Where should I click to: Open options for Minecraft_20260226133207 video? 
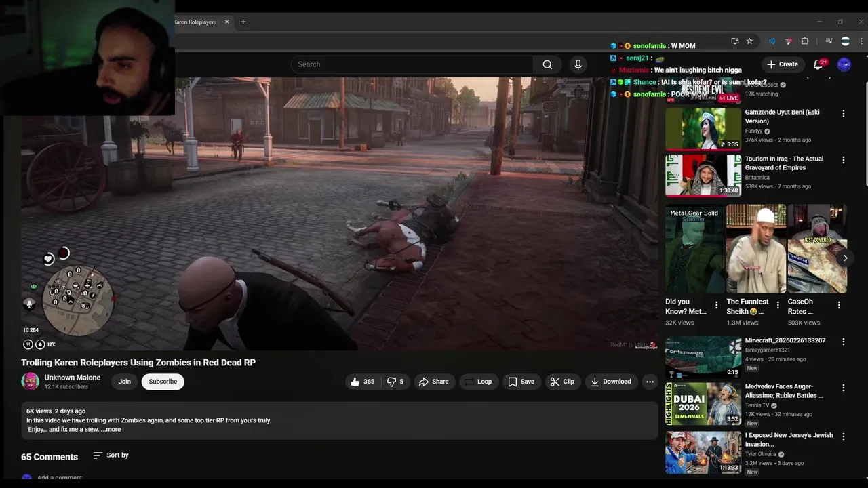click(844, 342)
